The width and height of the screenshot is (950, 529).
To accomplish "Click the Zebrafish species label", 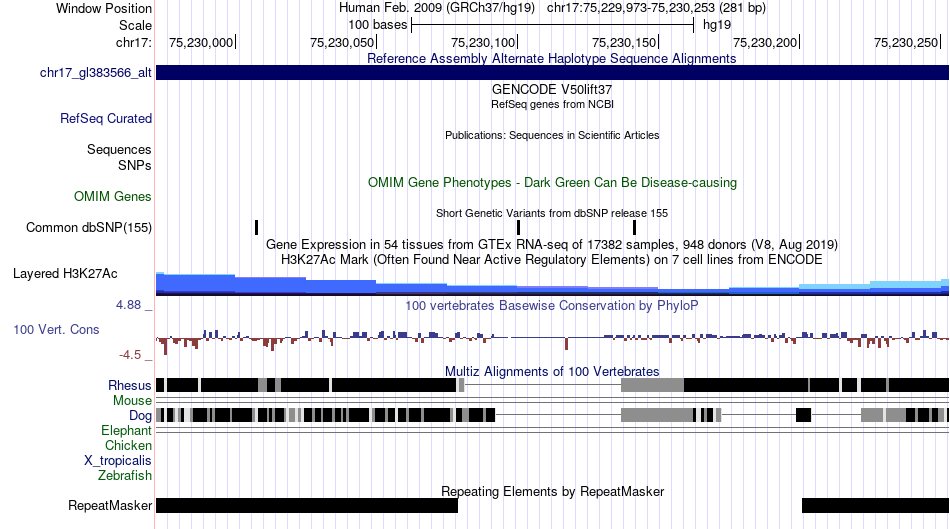I will pos(125,476).
